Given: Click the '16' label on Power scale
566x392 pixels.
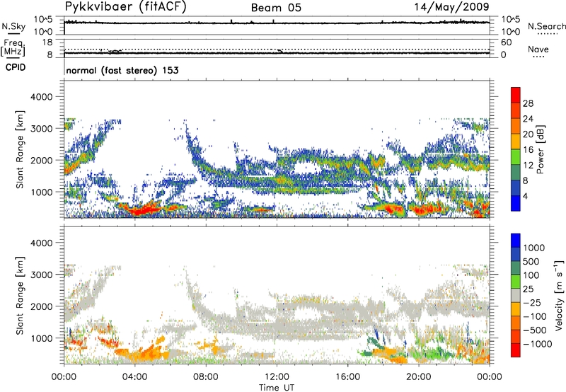Looking at the screenshot, I should (528, 150).
